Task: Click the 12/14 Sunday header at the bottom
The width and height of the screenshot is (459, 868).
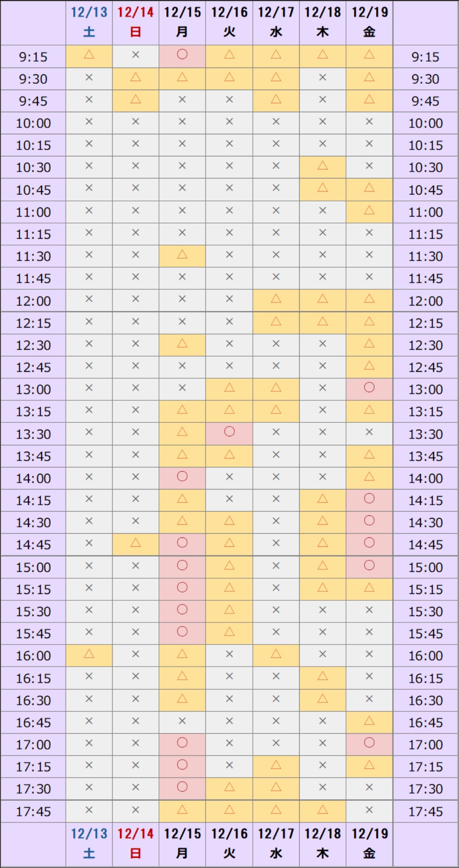Action: click(x=136, y=843)
